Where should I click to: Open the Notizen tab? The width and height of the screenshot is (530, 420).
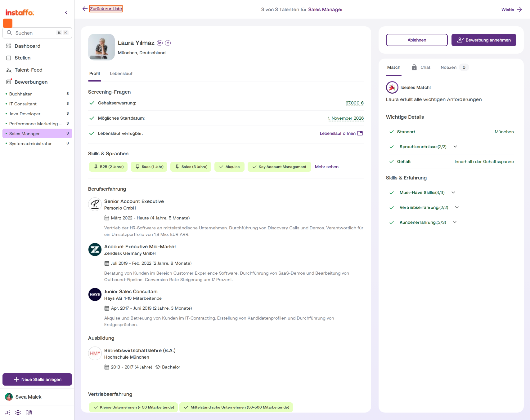point(455,67)
